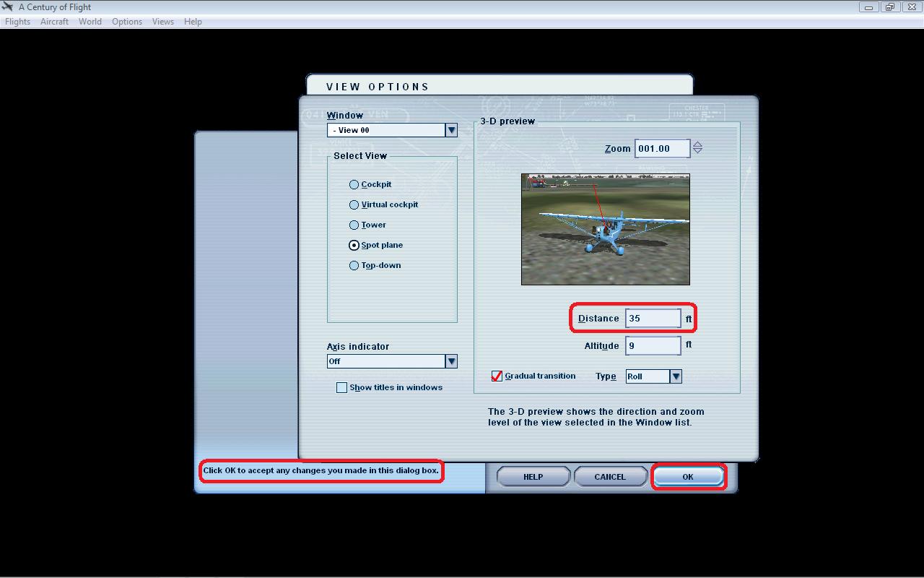Increase zoom with the up arrow
This screenshot has width=924, height=578.
pos(697,144)
